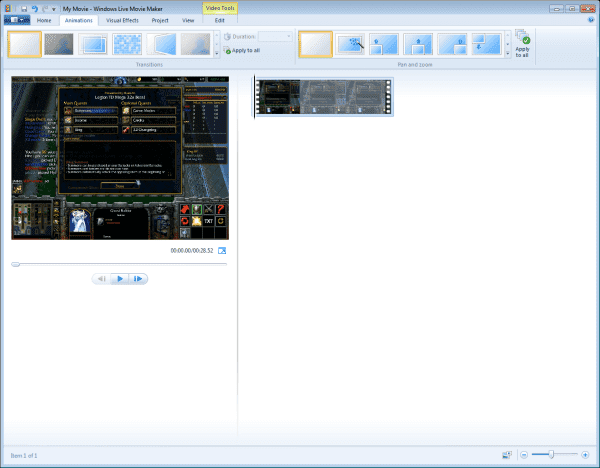Switch to the Edit tab under Video Tools
Viewport: 600px width, 468px height.
[220, 20]
